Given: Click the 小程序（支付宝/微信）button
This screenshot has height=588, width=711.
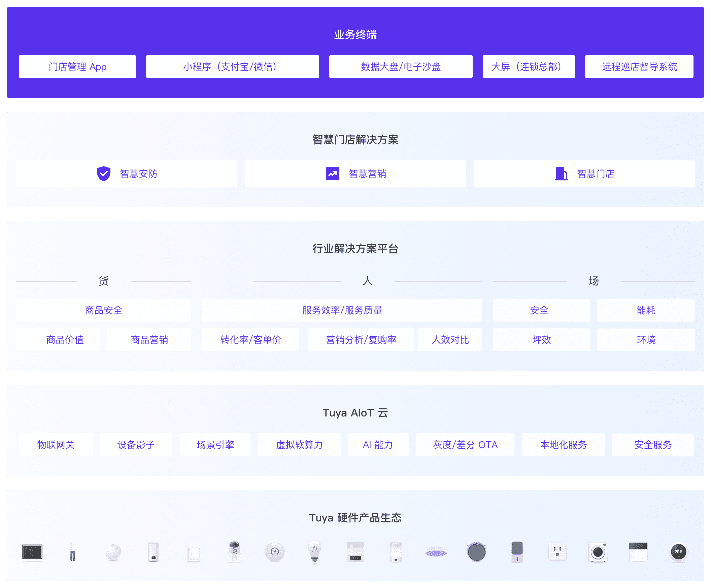Looking at the screenshot, I should point(233,67).
